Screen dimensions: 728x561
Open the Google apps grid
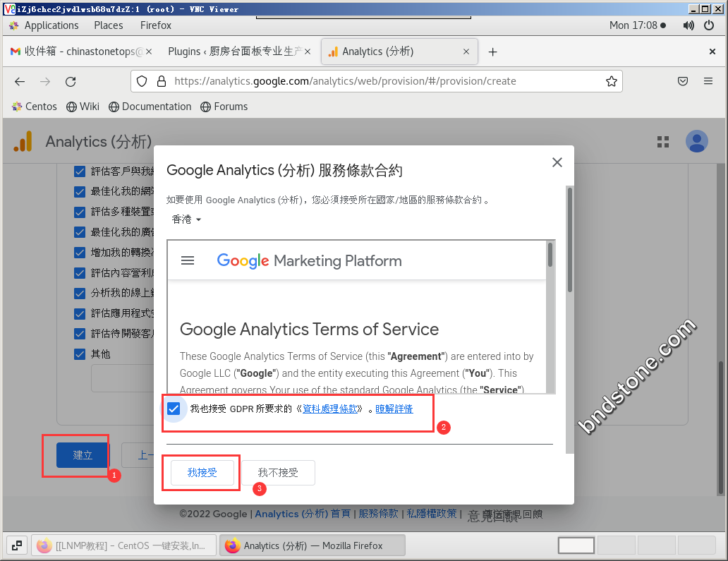click(663, 142)
